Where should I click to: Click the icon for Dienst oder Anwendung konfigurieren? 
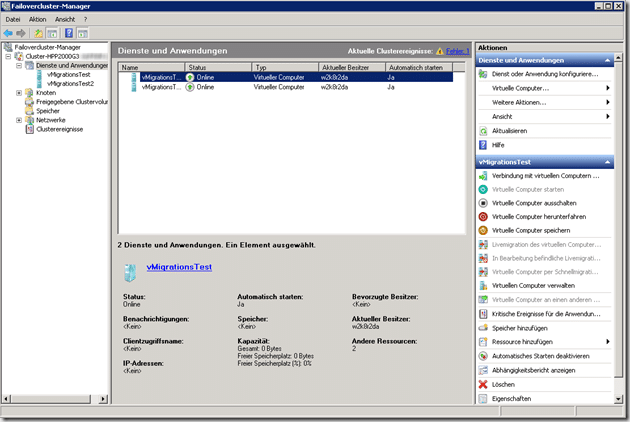pyautogui.click(x=483, y=74)
